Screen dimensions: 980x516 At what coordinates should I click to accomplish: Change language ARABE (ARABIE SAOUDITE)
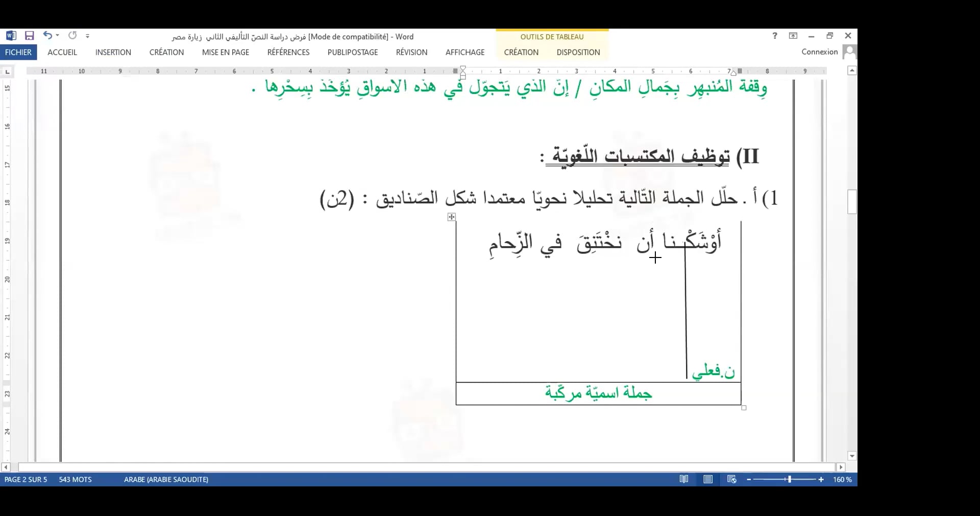pos(166,479)
